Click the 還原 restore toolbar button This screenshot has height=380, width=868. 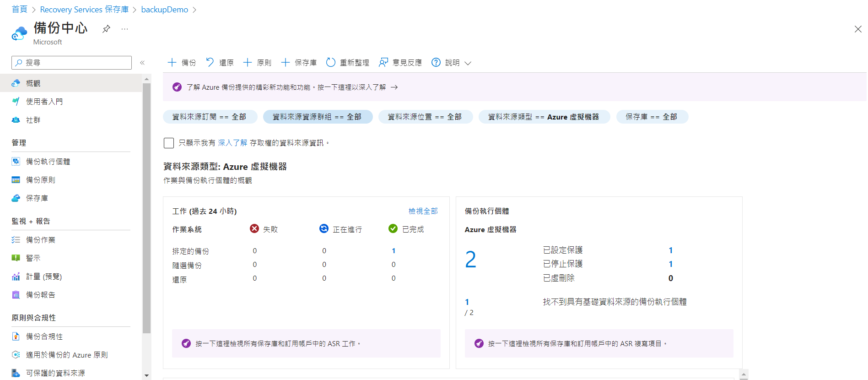[x=220, y=63]
